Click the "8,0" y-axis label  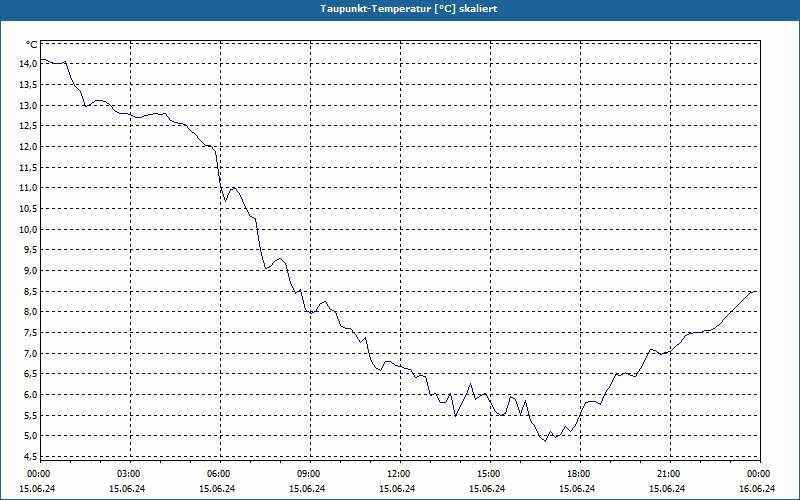click(30, 312)
